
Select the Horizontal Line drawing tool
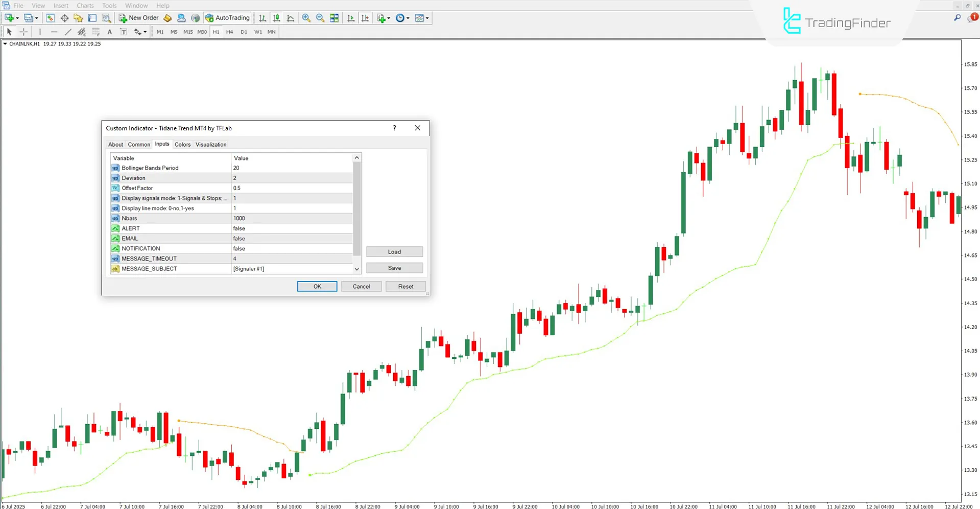click(54, 31)
